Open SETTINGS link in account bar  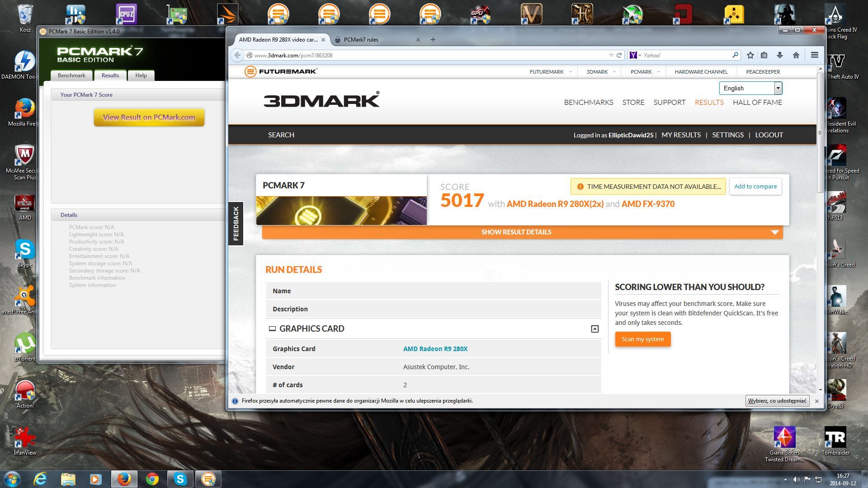[x=728, y=135]
